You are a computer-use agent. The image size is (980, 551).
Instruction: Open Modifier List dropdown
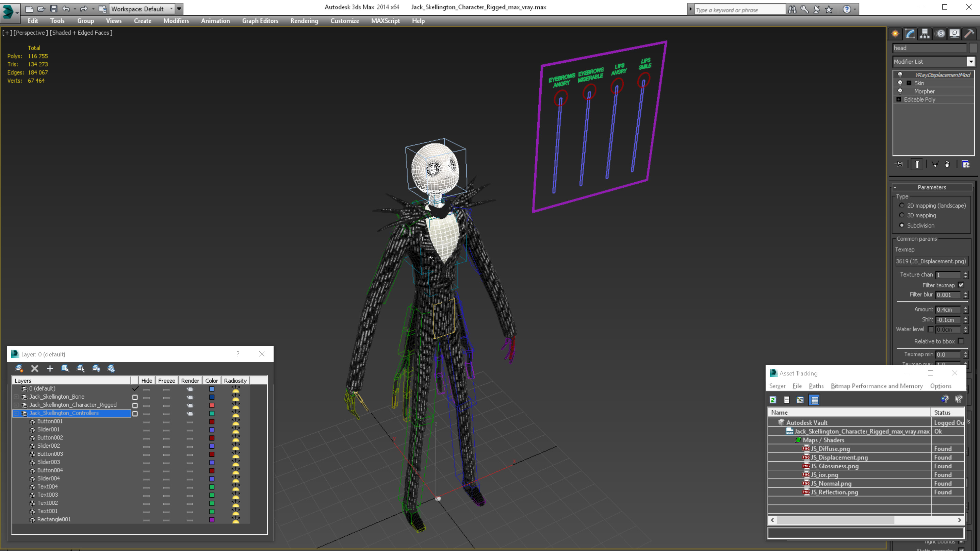click(971, 62)
